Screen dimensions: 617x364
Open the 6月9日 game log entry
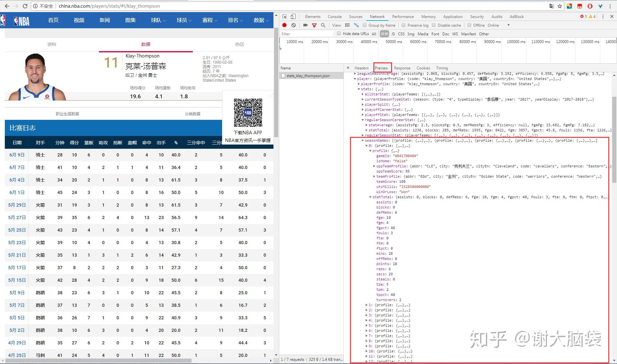(17, 155)
